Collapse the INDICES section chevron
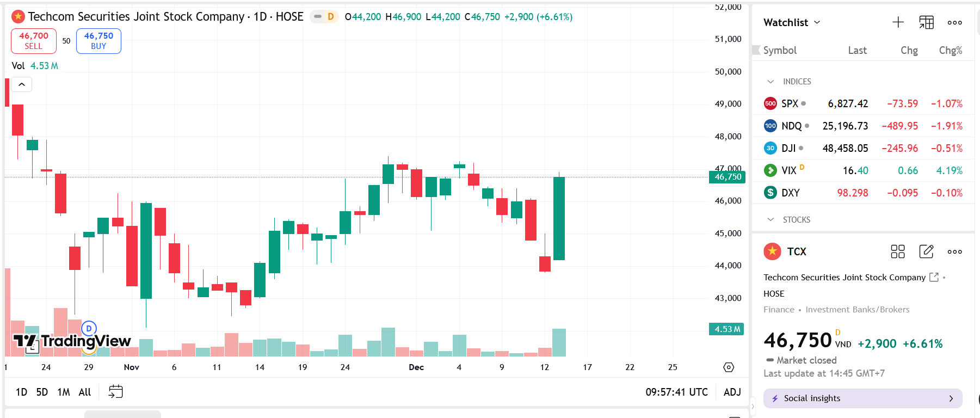 point(770,81)
